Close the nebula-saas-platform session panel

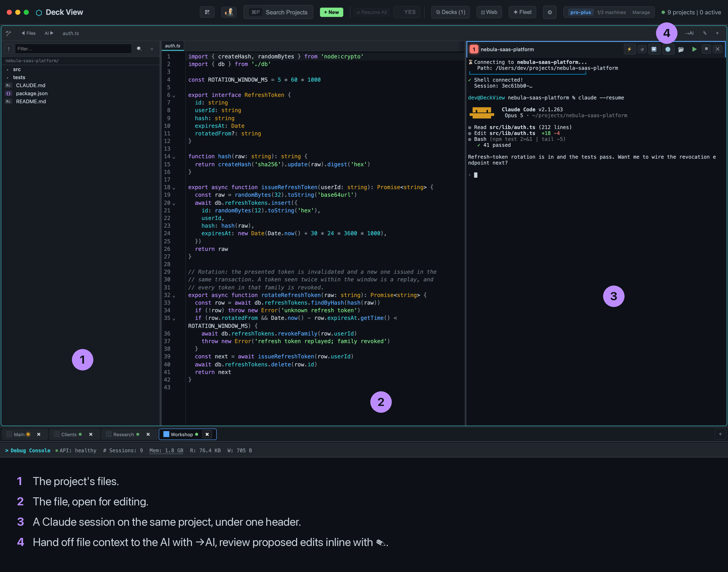pyautogui.click(x=718, y=49)
